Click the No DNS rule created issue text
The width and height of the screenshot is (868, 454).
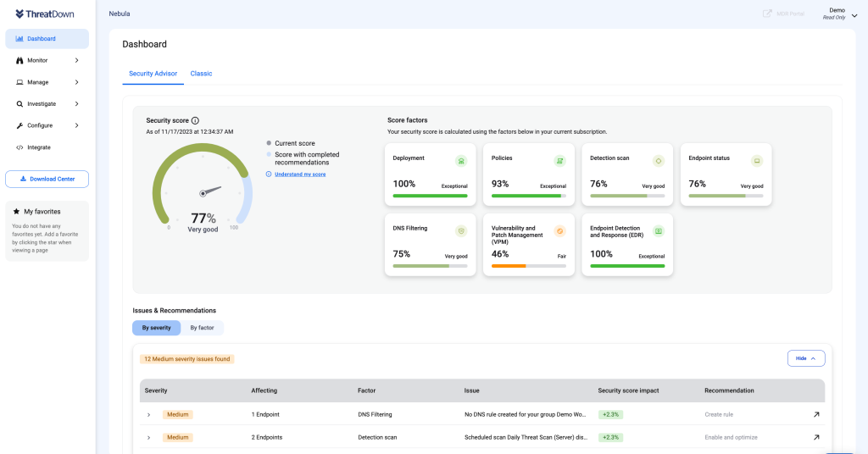pos(525,414)
